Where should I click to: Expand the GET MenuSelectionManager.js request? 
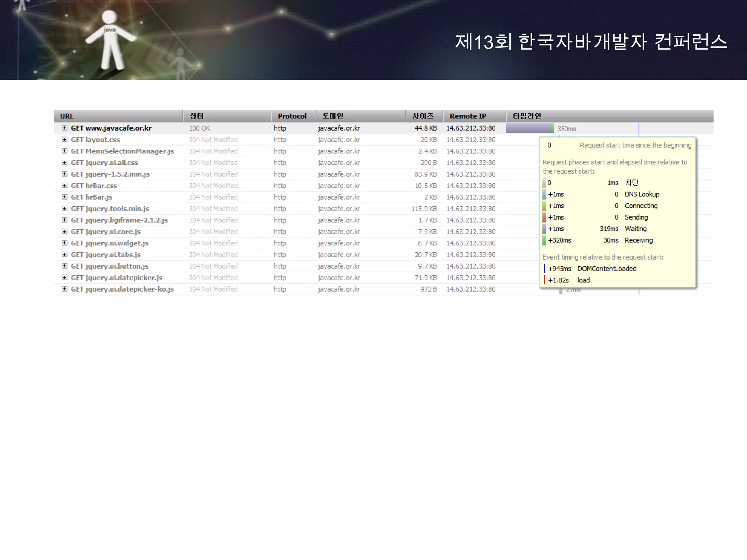click(65, 151)
